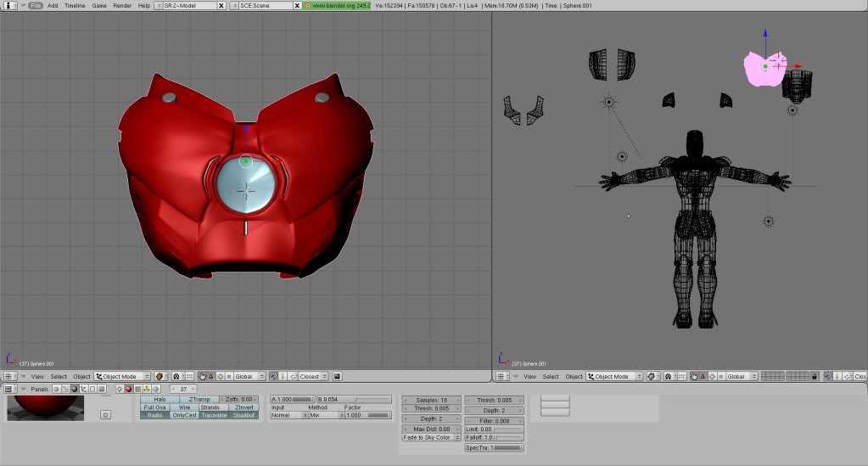The width and height of the screenshot is (868, 466).
Task: Open Object Mode dropdown in left viewport
Action: (123, 376)
